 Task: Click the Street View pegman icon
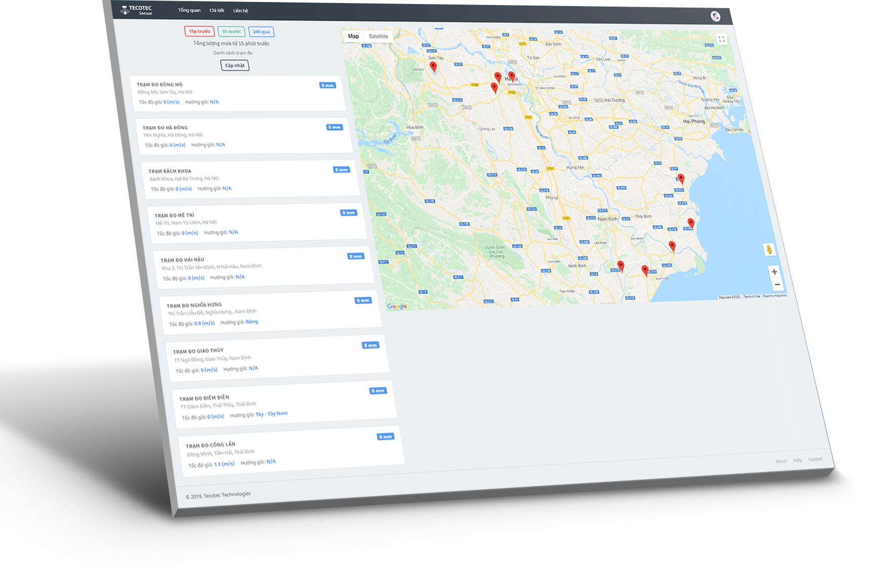[769, 249]
